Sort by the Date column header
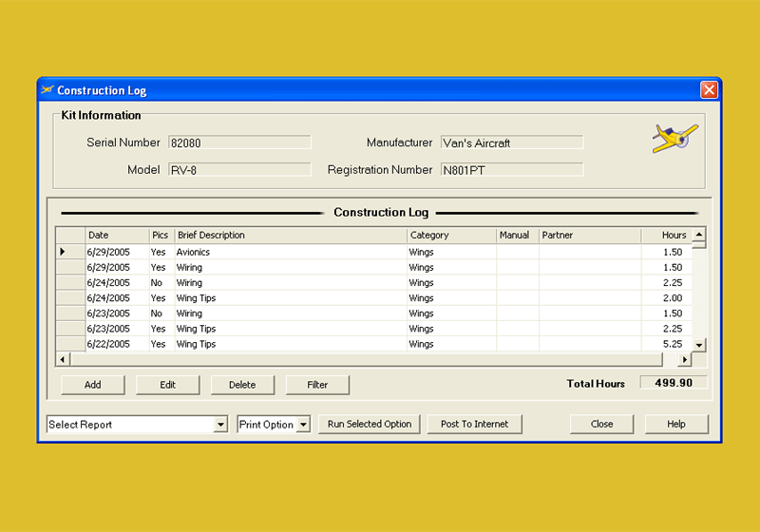The image size is (760, 532). [116, 235]
